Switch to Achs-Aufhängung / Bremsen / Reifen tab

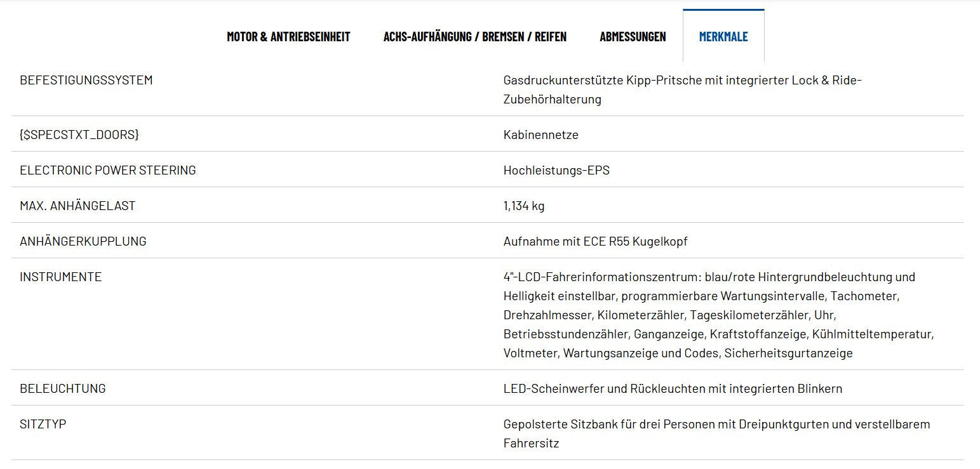[x=474, y=36]
